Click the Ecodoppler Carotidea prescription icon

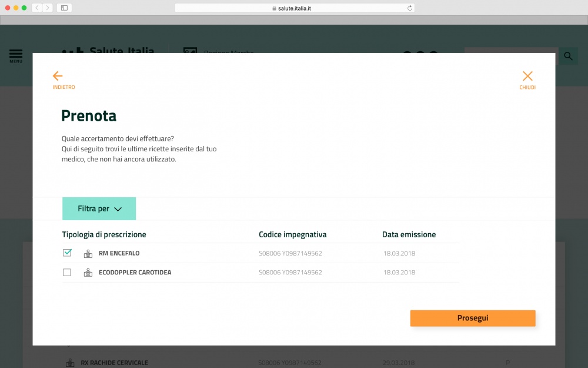(88, 273)
